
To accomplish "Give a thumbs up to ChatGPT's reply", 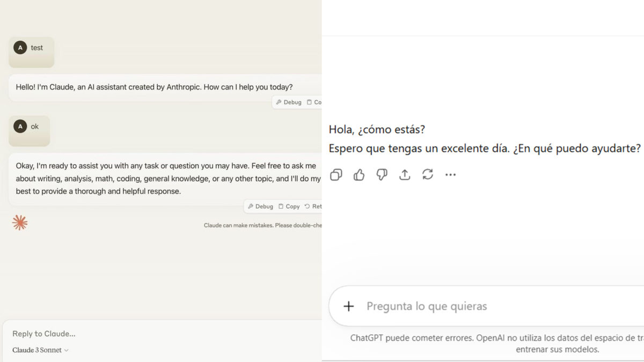I will point(359,175).
